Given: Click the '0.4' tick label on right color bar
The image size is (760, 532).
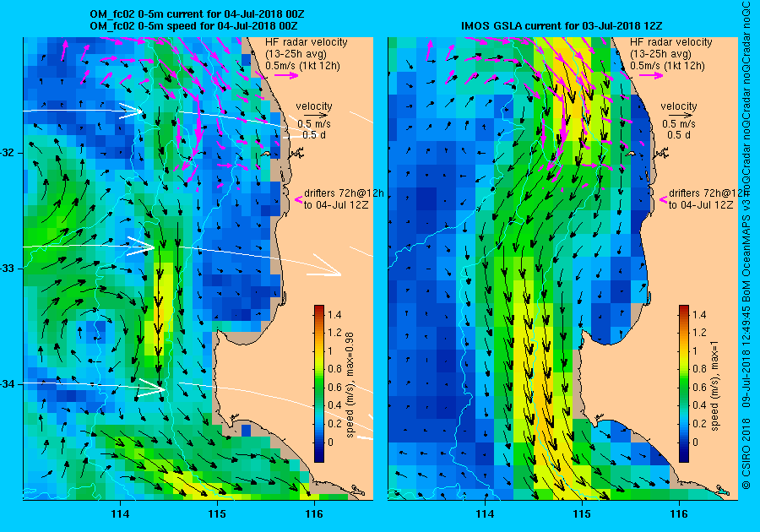Looking at the screenshot, I should pyautogui.click(x=699, y=405).
